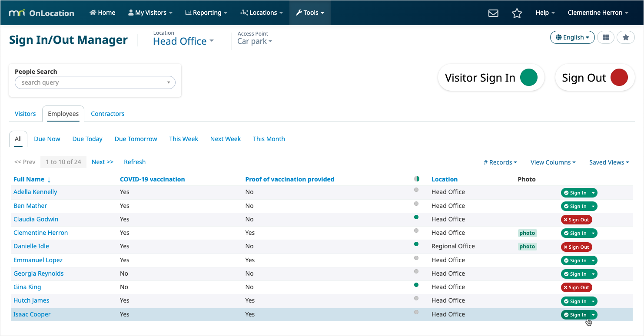Screen dimensions: 644x336
Task: Open Georgia Reynolds employee record
Action: pos(39,273)
